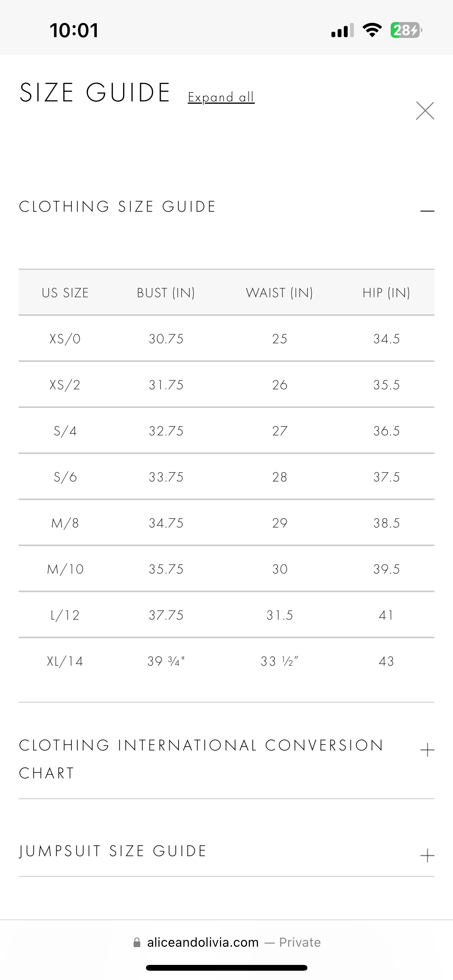Tap the Jumpsuit Size Guide heading

point(113,851)
